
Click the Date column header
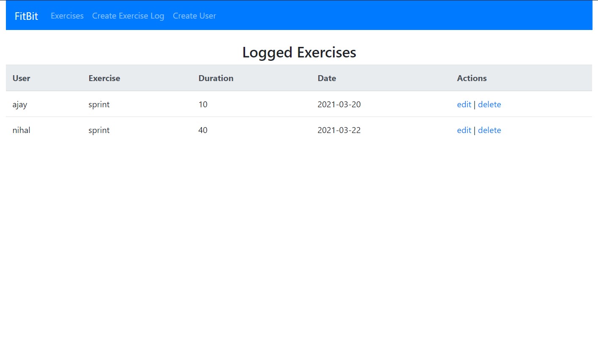click(327, 78)
